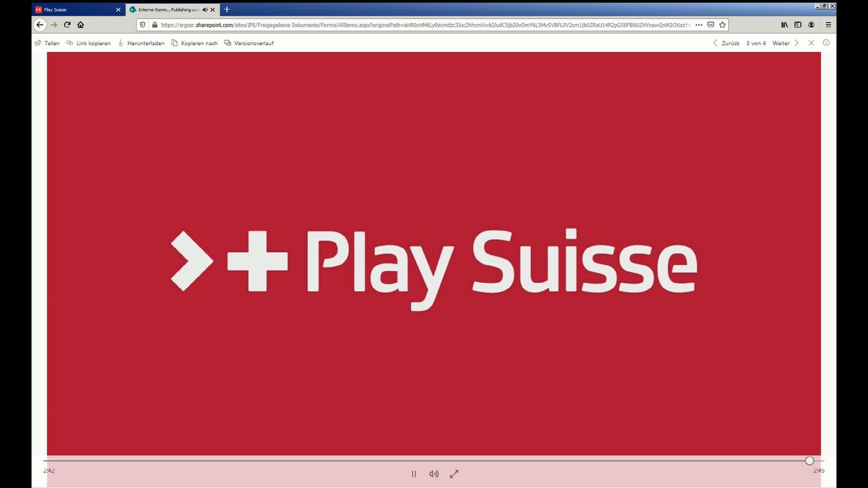Screen dimensions: 868x488
Task: Go back with the browser back arrow
Action: pyautogui.click(x=40, y=25)
